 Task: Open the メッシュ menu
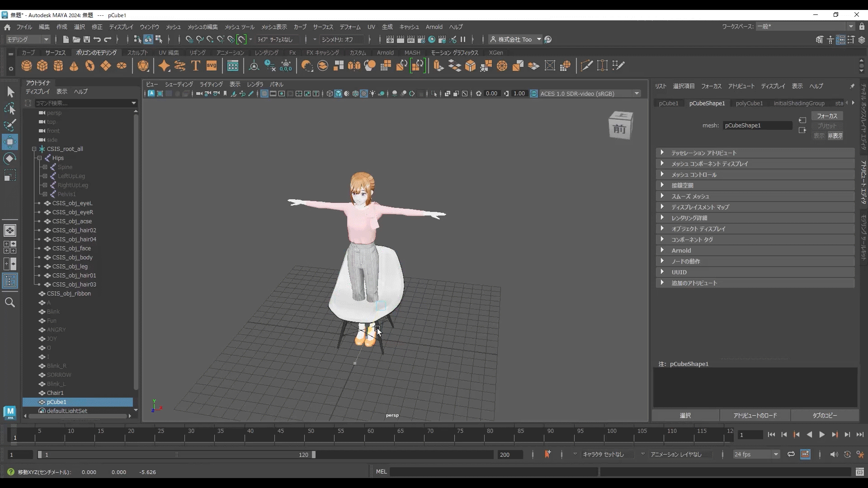pyautogui.click(x=174, y=27)
